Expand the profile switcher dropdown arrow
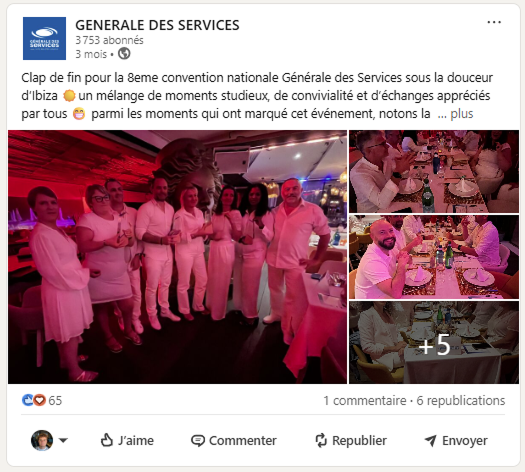The height and width of the screenshot is (472, 525). [x=63, y=440]
